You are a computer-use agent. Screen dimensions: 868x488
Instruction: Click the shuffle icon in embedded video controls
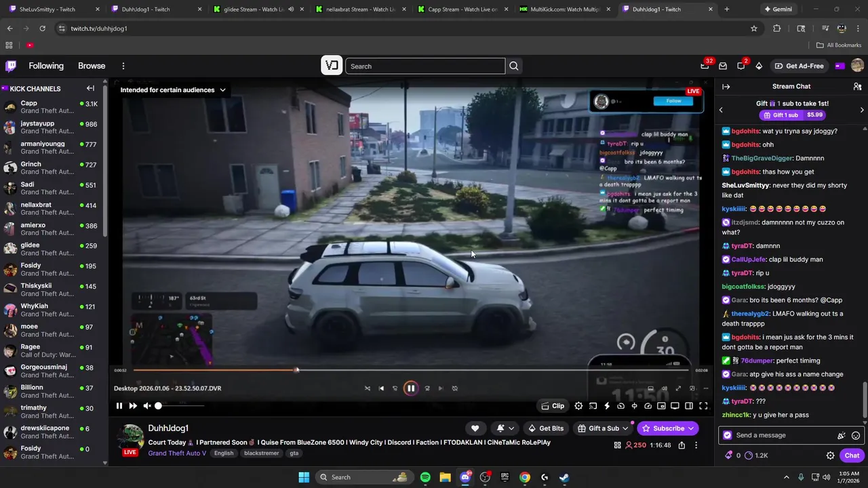point(368,388)
